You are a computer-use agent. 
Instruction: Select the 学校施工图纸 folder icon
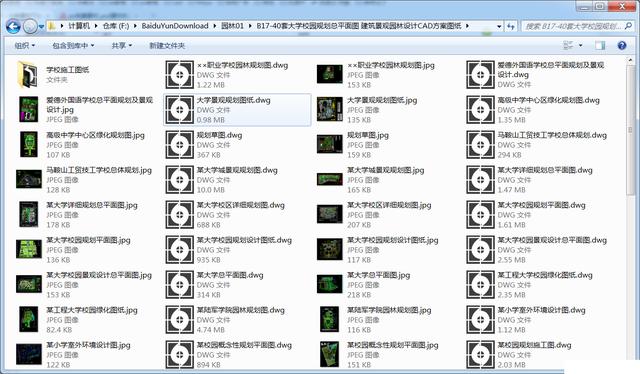[27, 74]
